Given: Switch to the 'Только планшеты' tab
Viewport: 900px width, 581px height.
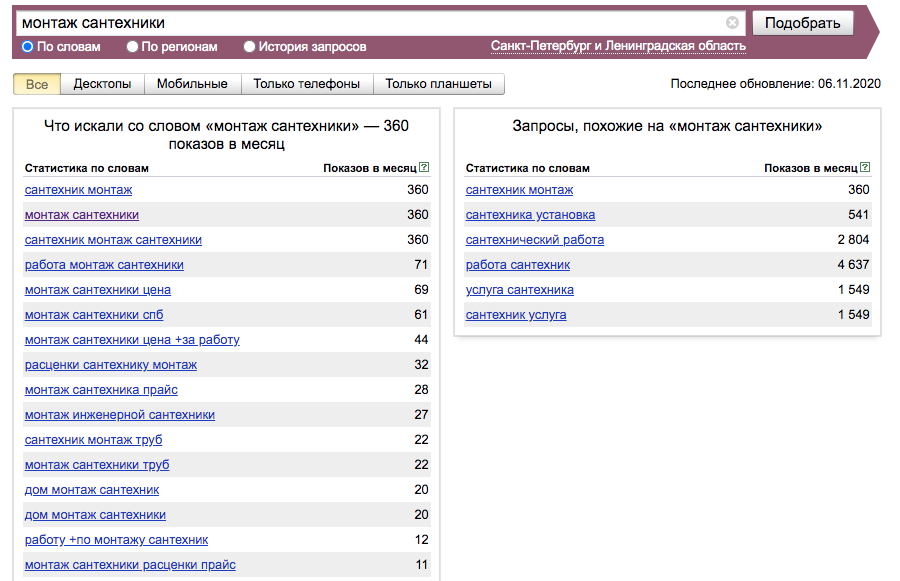Looking at the screenshot, I should coord(438,84).
